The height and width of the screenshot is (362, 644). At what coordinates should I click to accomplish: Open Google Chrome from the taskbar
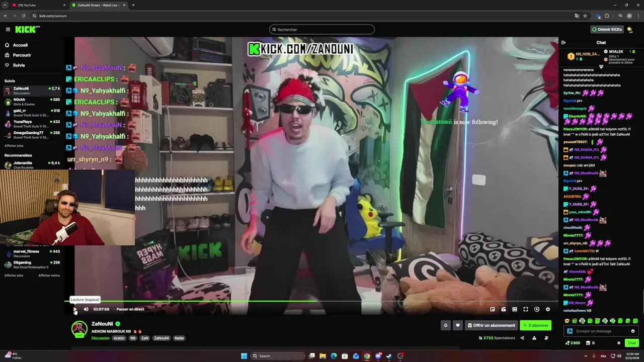[x=367, y=356]
